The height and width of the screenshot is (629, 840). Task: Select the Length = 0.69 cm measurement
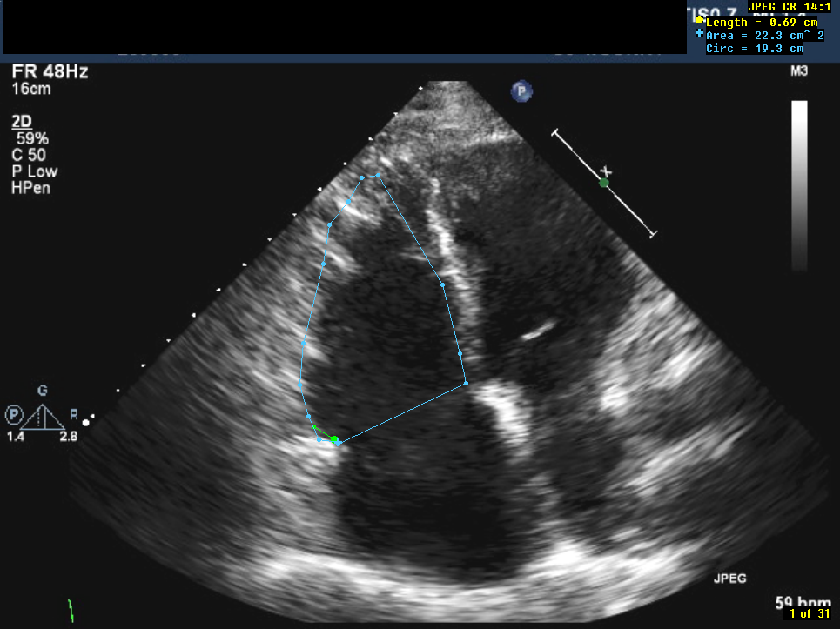762,22
